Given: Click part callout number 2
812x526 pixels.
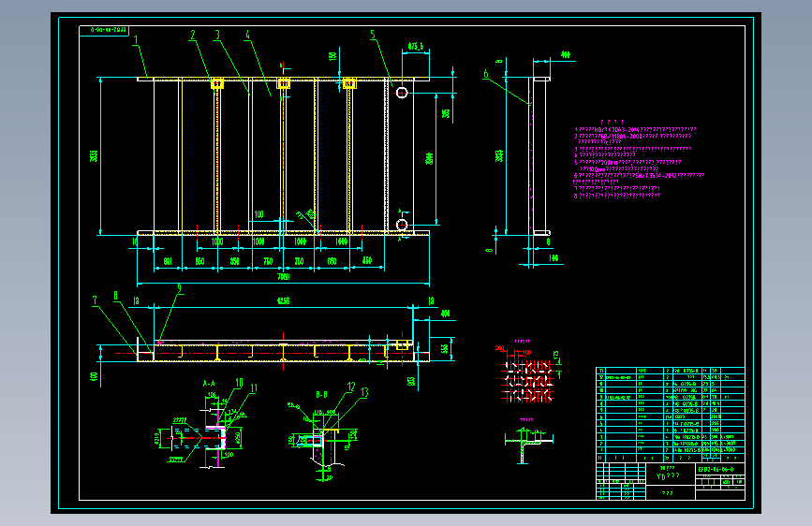Looking at the screenshot, I should point(193,35).
